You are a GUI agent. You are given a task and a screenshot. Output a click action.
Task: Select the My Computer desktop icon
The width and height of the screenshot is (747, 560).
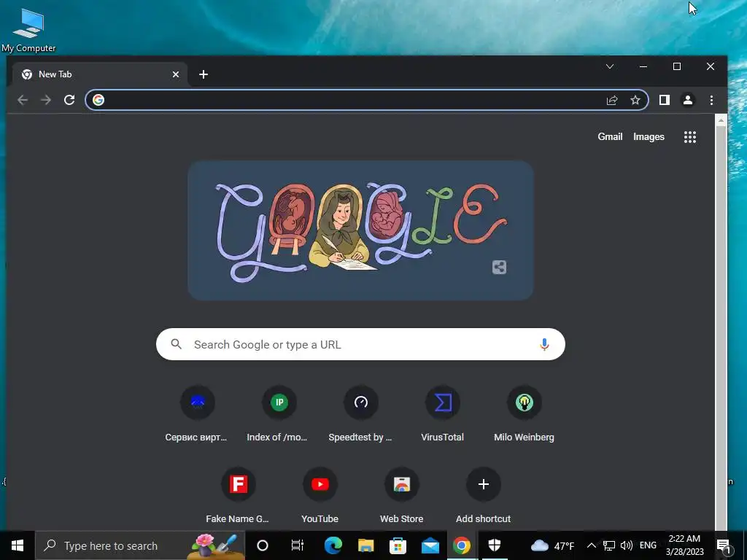28,29
